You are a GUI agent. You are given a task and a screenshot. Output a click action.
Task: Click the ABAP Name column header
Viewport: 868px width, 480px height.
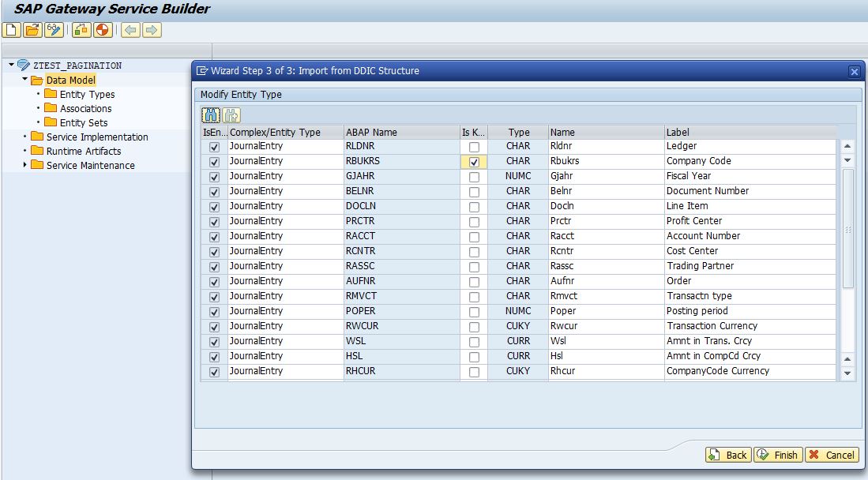coord(371,133)
